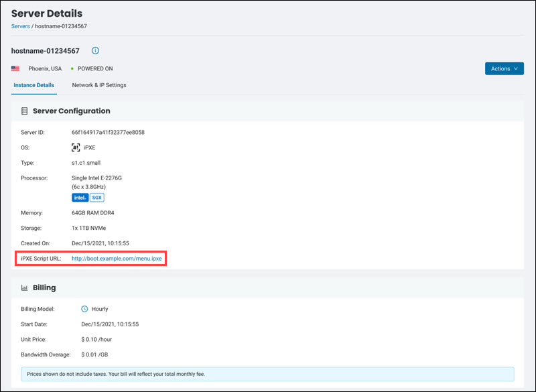Click the iPXE OS icon
Viewport: 536px width, 392px height.
pyautogui.click(x=76, y=147)
